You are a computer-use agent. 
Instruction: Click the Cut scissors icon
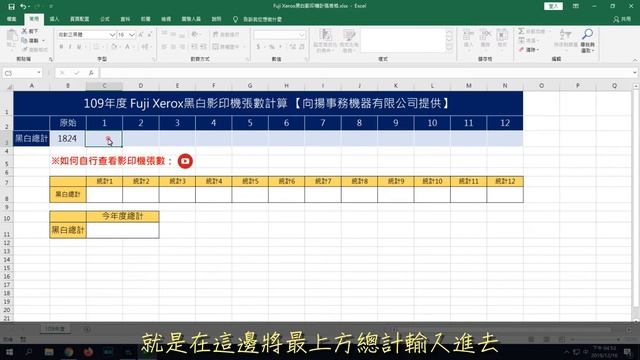(24, 31)
